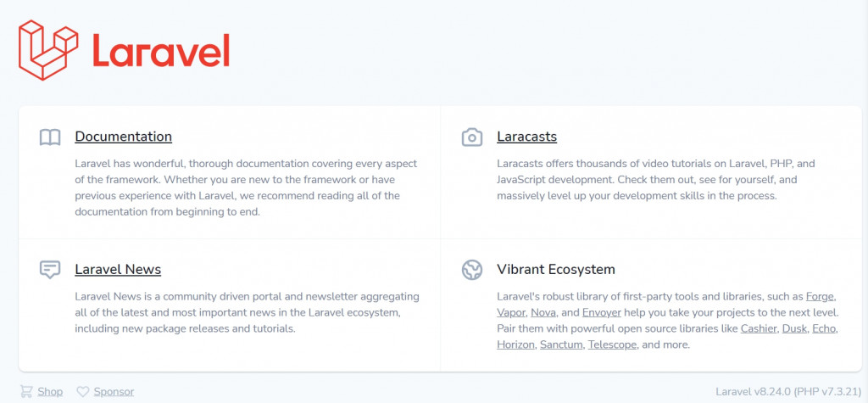This screenshot has width=868, height=403.
Task: Open the Cashier library link
Action: [x=759, y=328]
